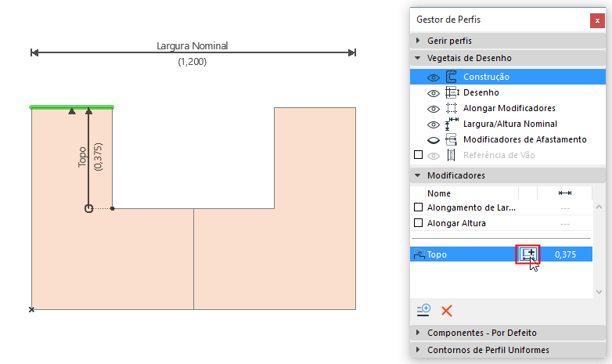Click the origin X marker in drawing

tap(31, 309)
